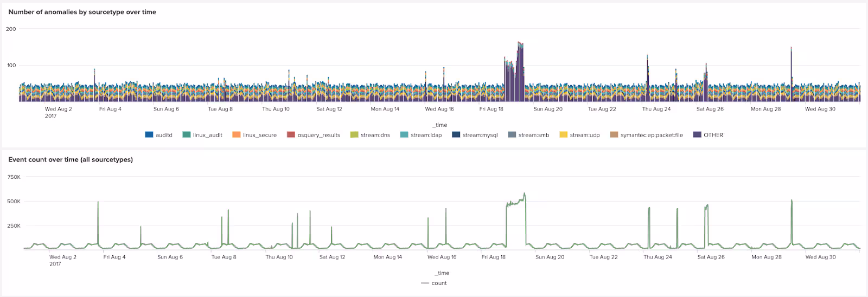Click the event count peak near Aug 19
Viewport: 868px width, 297px height.
[x=524, y=195]
